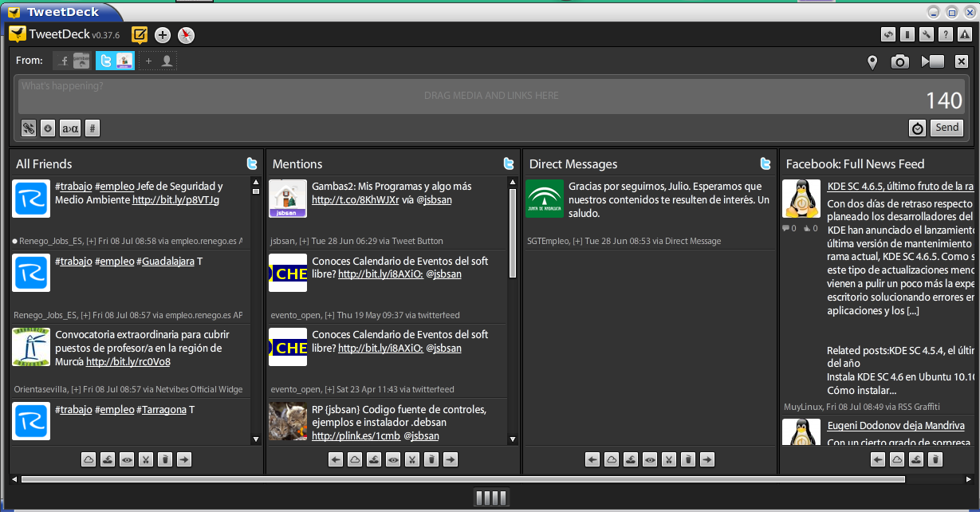The width and height of the screenshot is (980, 512).
Task: Clear All Friends column with trash icon
Action: (x=165, y=459)
